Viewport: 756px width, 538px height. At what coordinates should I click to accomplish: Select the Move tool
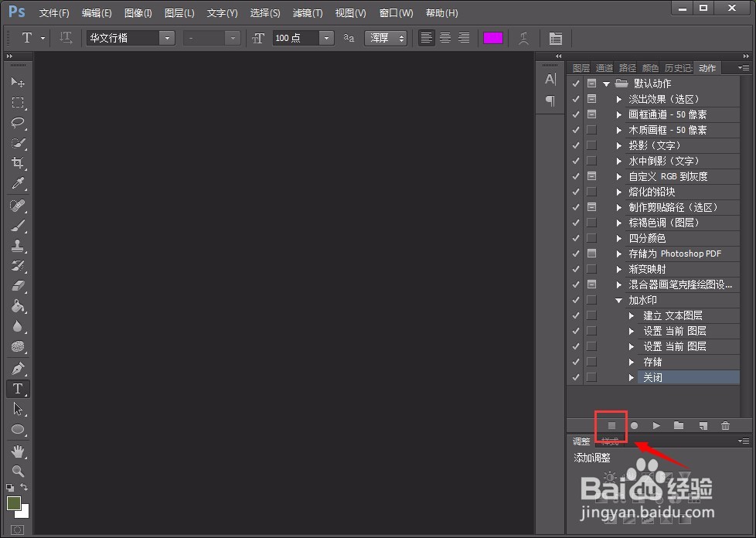point(18,82)
